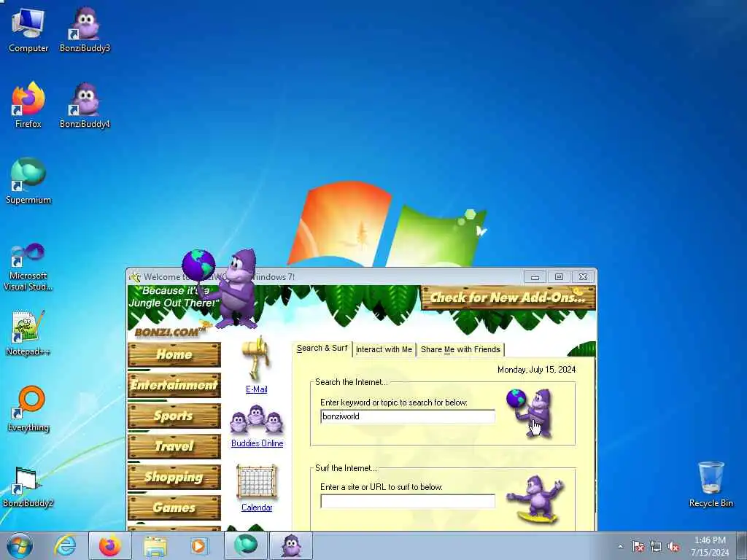Viewport: 747px width, 560px height.
Task: Select the Supermium desktop shortcut
Action: coord(28,181)
